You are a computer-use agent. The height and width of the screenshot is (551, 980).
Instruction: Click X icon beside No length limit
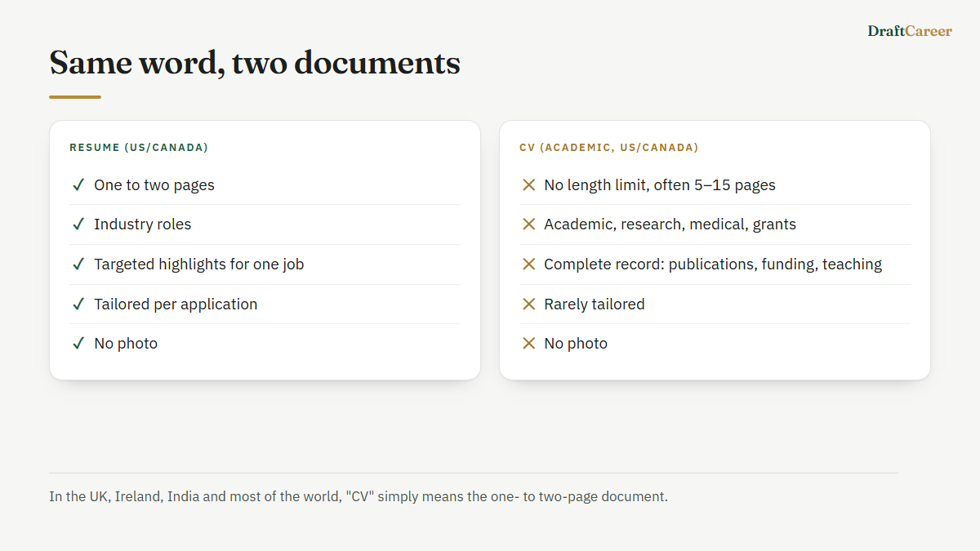[x=528, y=185]
